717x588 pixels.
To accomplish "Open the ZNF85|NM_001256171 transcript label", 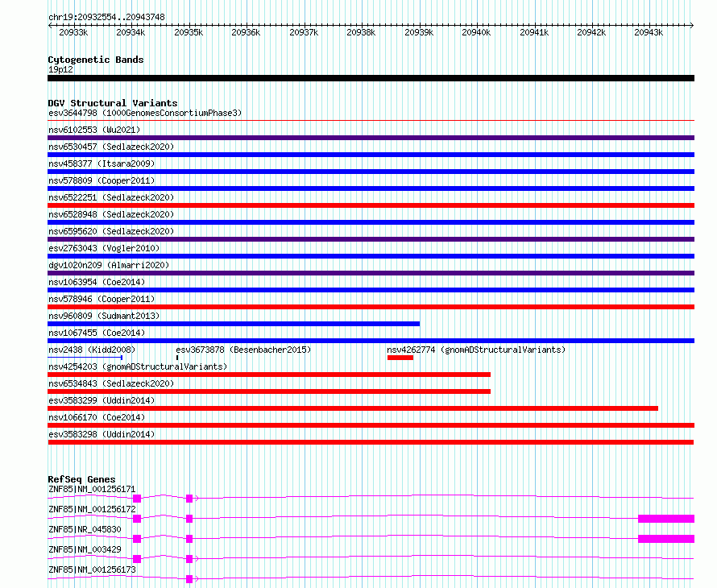I will point(92,489).
